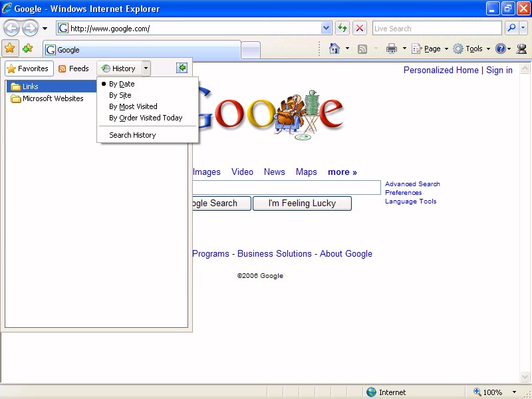Image resolution: width=532 pixels, height=399 pixels.
Task: Click the Google search text box
Action: tap(287, 188)
